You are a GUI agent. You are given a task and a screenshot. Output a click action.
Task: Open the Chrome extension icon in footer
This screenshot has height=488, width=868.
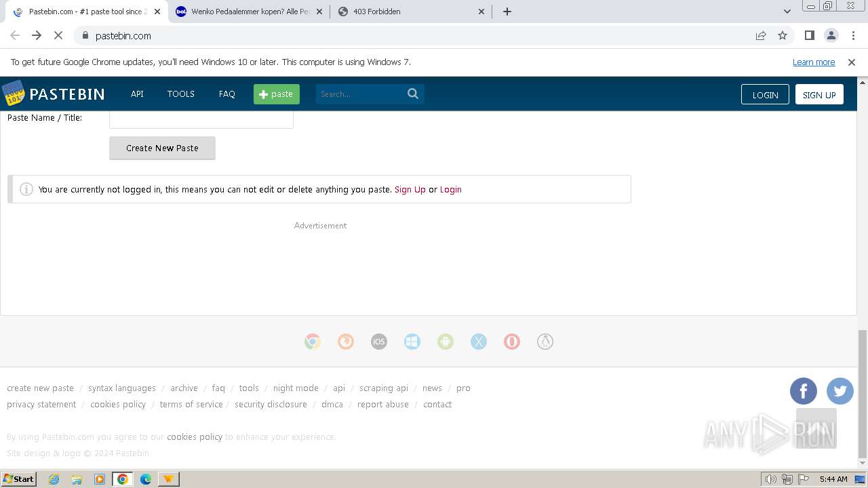[x=313, y=342]
